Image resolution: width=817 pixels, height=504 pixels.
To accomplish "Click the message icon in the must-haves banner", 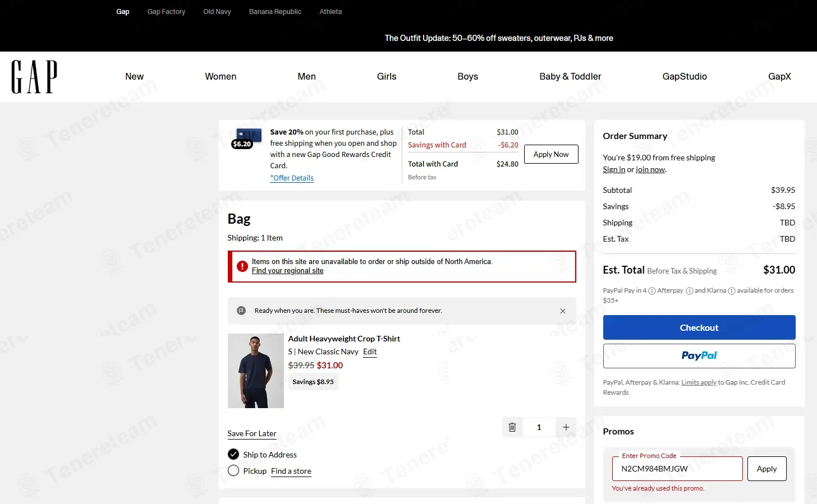I will [241, 311].
